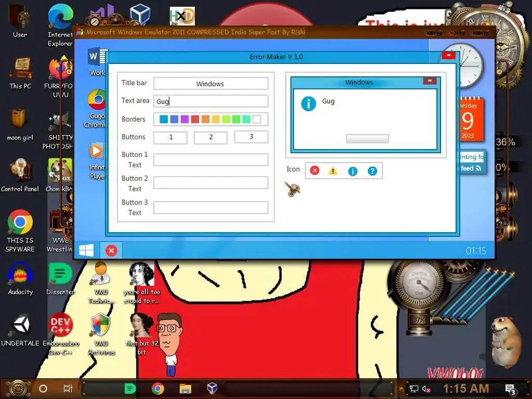Viewport: 532px width, 399px height.
Task: Open the moon girl desktop icon
Action: (20, 124)
